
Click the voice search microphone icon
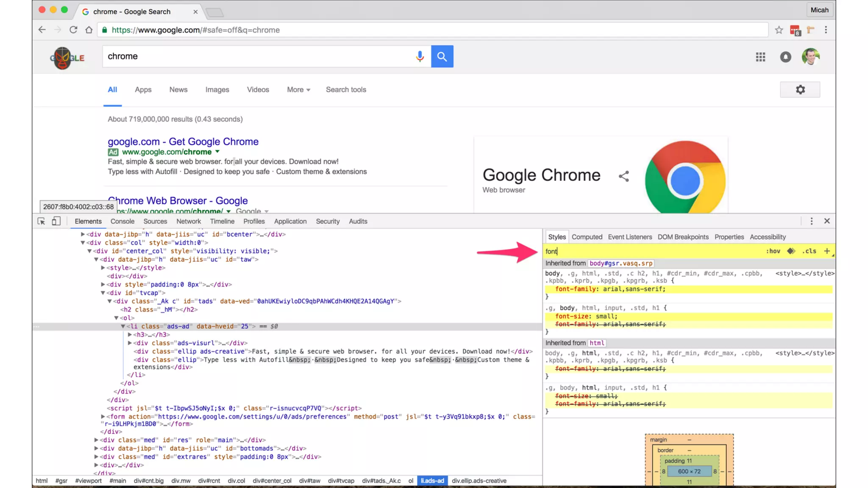pos(420,56)
